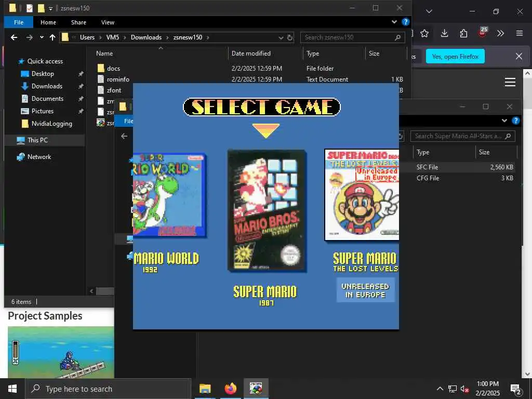
Task: Show more Firefox toolbar tools chevrons
Action: click(x=500, y=33)
